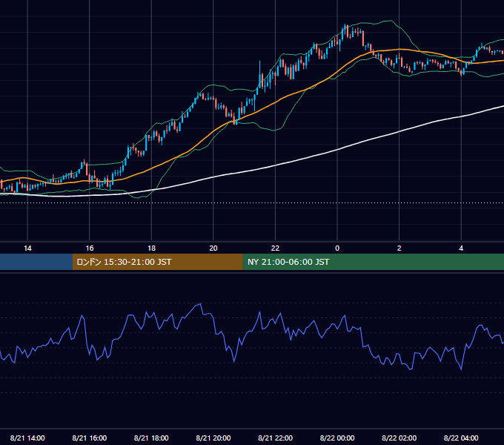Image resolution: width=504 pixels, height=445 pixels.
Task: Click the blue session band before ロンドン
Action: click(36, 262)
